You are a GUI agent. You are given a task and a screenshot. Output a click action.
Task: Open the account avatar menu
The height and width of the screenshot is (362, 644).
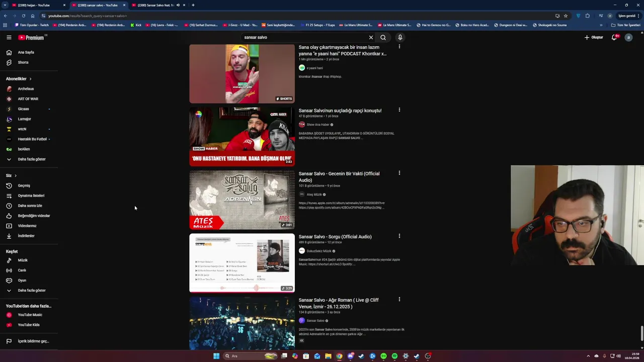coord(628,37)
